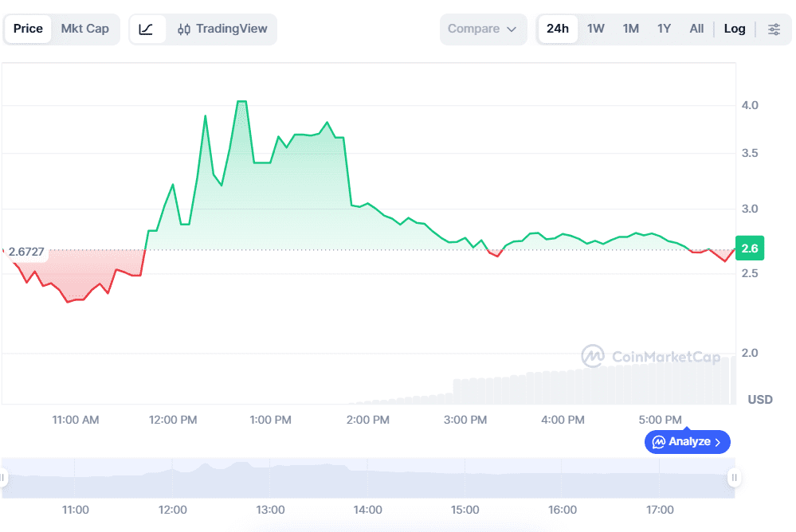View All time price history
This screenshot has height=532, width=796.
pos(696,29)
